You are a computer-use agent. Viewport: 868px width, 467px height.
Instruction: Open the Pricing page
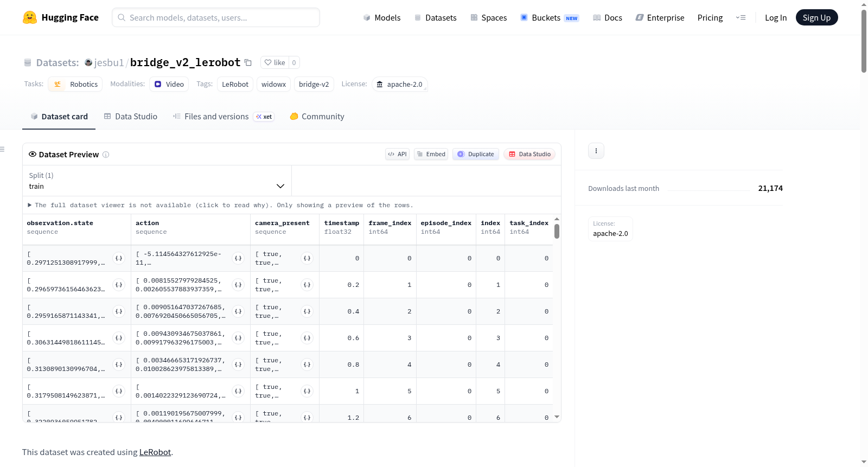tap(710, 17)
